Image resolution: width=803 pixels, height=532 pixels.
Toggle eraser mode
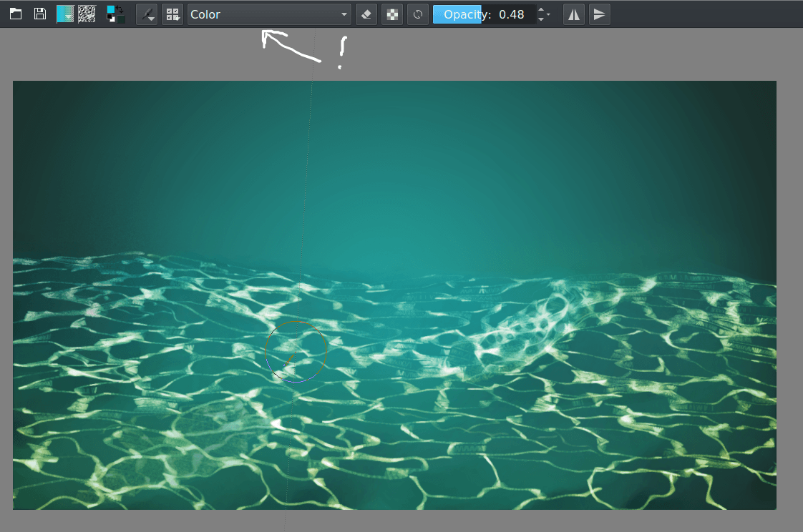pos(366,14)
